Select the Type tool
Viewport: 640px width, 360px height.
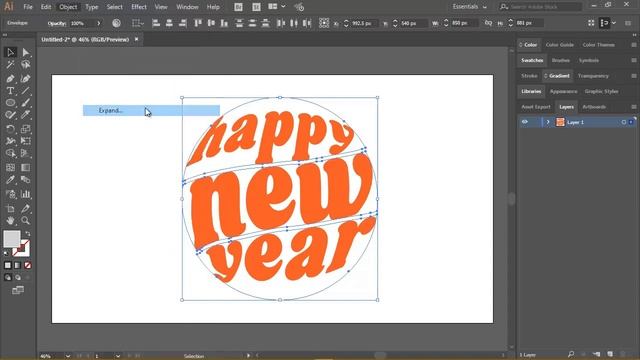pyautogui.click(x=11, y=91)
